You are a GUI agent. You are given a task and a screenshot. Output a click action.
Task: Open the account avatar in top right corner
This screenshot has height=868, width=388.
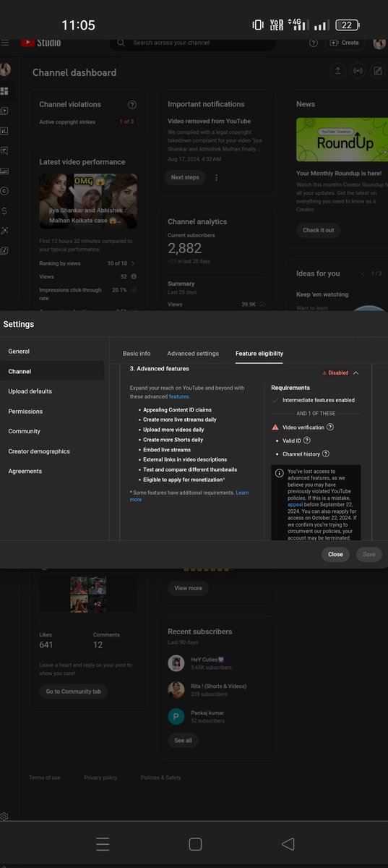pos(379,43)
